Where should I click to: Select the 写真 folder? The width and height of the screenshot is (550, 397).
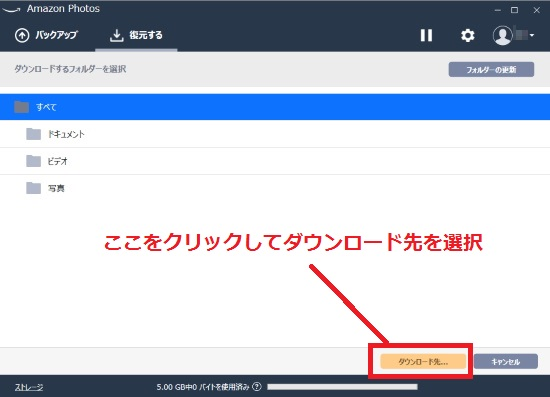275,188
